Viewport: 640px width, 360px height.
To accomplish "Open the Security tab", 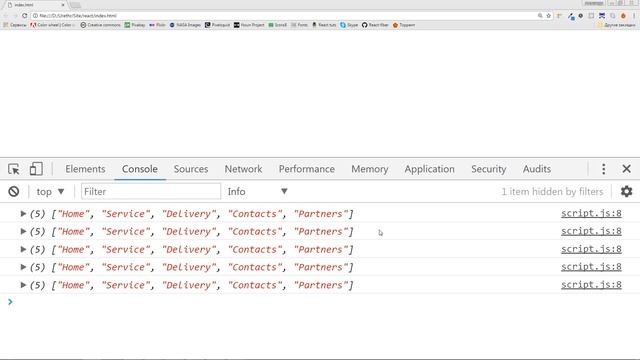I will pyautogui.click(x=489, y=169).
